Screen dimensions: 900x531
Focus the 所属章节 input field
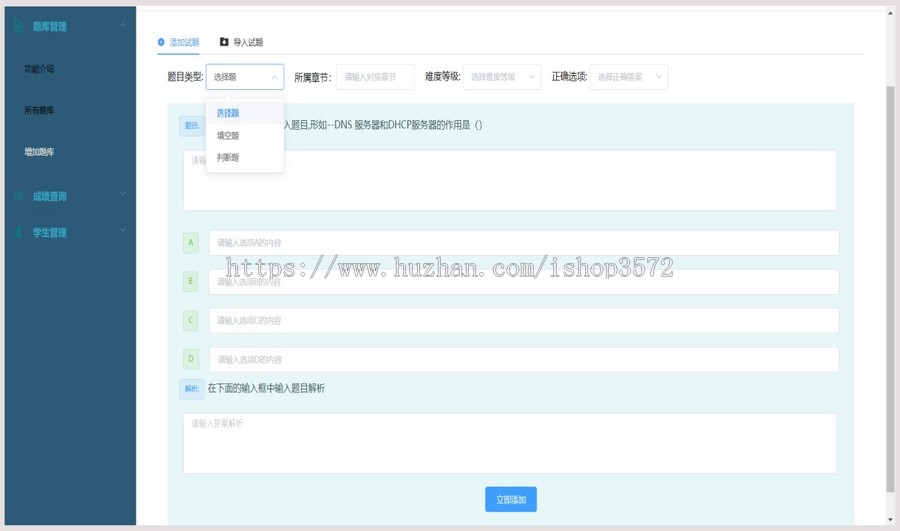(x=375, y=77)
